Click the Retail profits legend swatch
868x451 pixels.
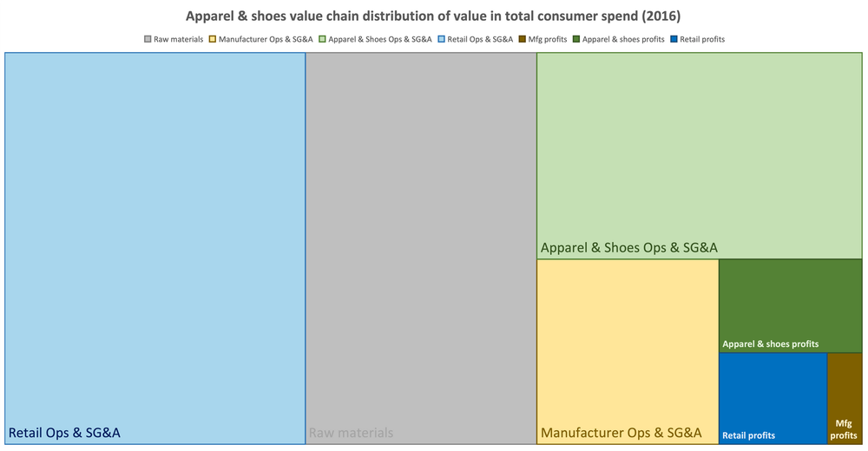click(674, 39)
